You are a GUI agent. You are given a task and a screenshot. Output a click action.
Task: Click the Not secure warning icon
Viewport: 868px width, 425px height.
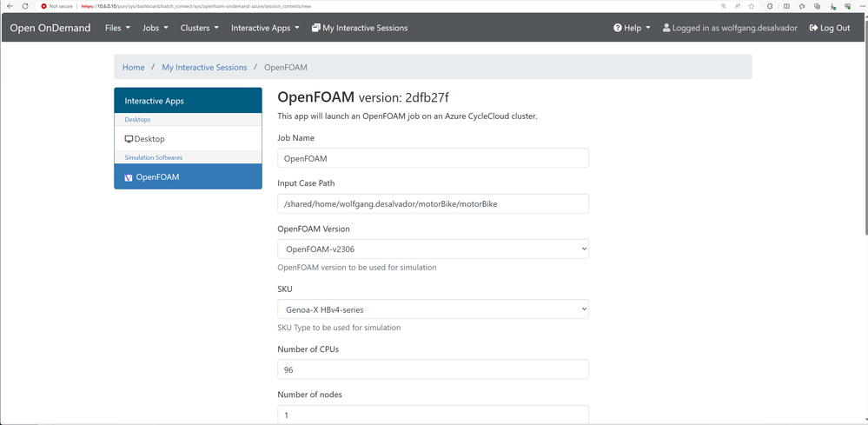pyautogui.click(x=43, y=6)
